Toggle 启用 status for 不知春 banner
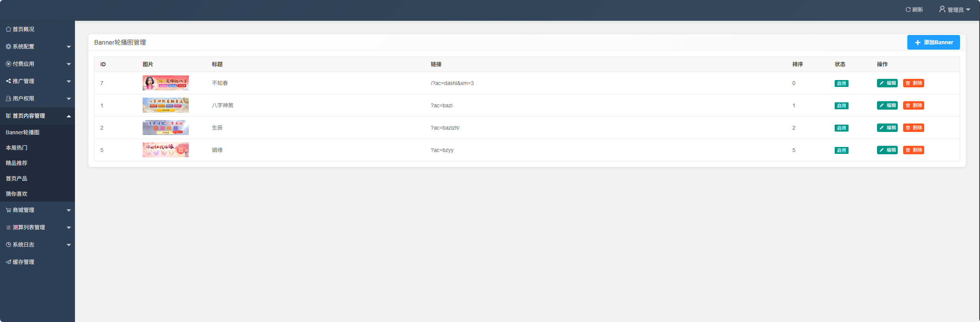This screenshot has width=980, height=322. coord(841,83)
